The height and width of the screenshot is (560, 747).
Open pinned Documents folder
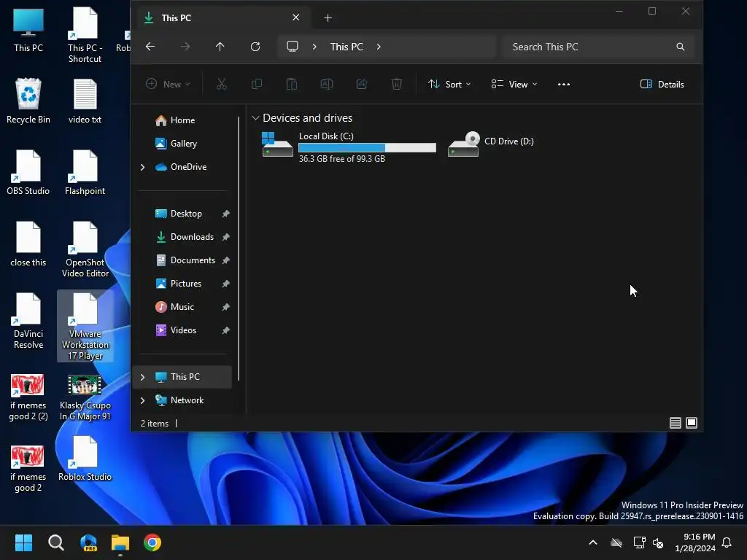pyautogui.click(x=184, y=260)
